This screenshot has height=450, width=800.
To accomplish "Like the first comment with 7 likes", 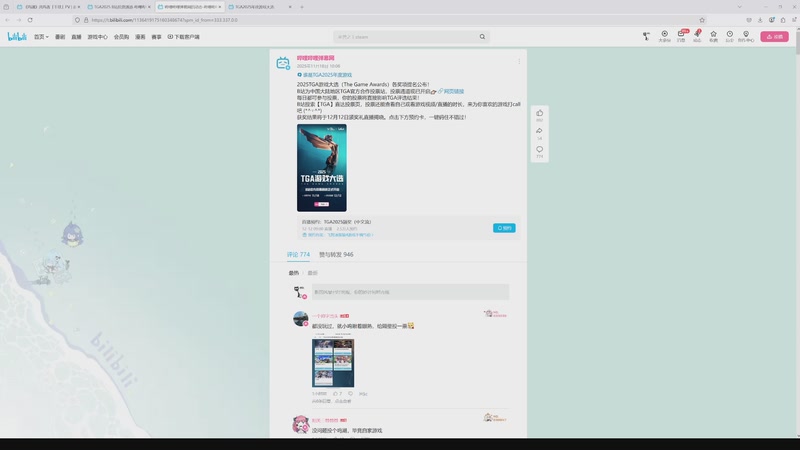I will pyautogui.click(x=338, y=394).
